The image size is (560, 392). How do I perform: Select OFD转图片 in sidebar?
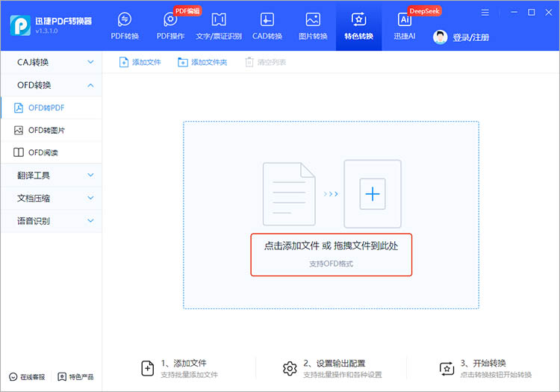click(x=52, y=131)
